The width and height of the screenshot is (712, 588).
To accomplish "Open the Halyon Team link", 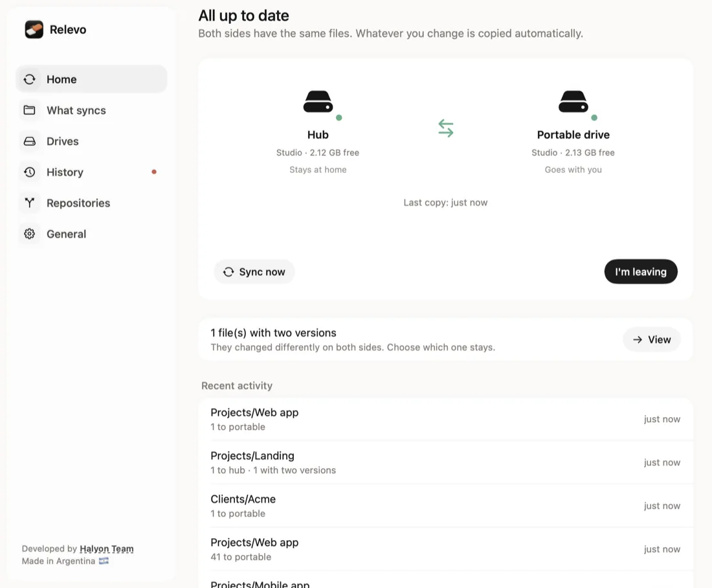I will [x=107, y=549].
